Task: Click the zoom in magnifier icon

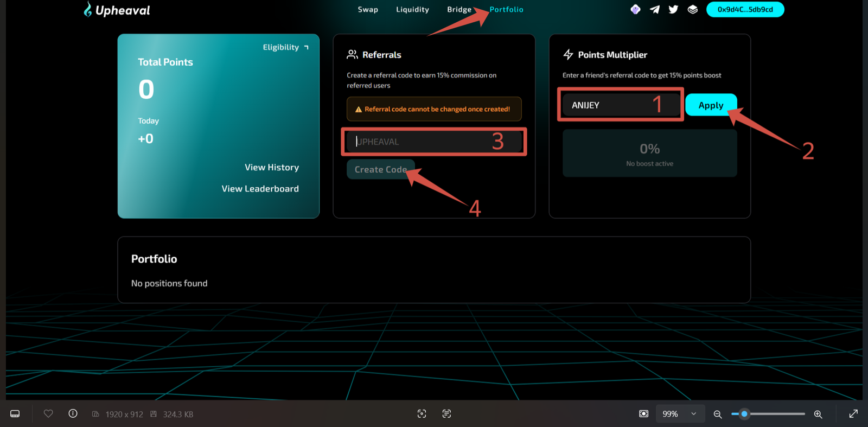Action: pos(818,414)
